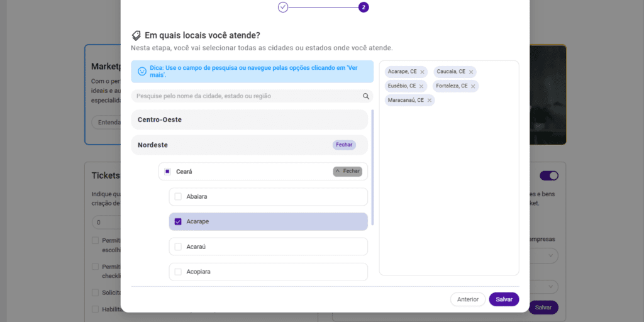Remove the Fortaleza, CE chip
This screenshot has height=322, width=644.
pos(473,86)
